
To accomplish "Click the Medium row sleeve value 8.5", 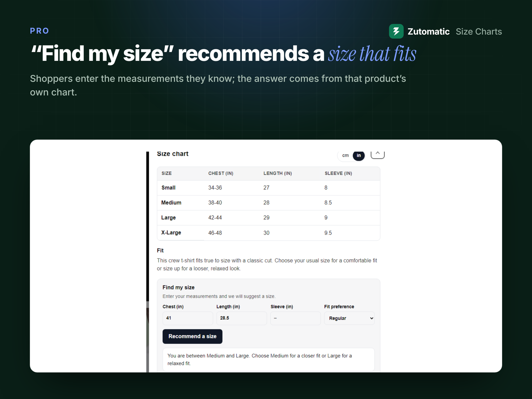I will point(328,202).
